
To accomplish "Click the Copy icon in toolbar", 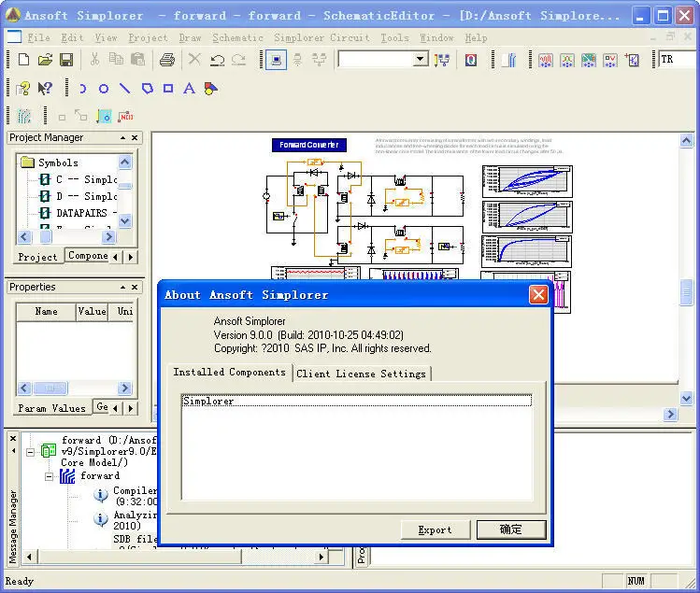I will click(x=116, y=60).
